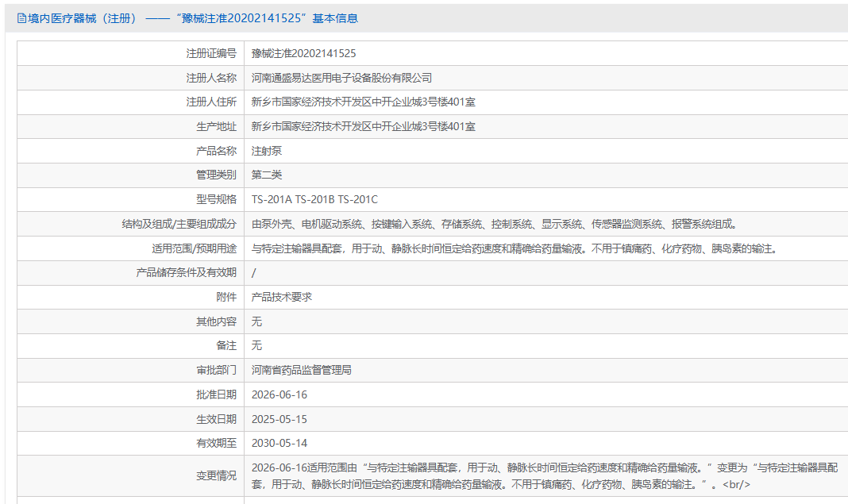This screenshot has height=504, width=848.
Task: Select label 变更情况
Action: tap(216, 476)
